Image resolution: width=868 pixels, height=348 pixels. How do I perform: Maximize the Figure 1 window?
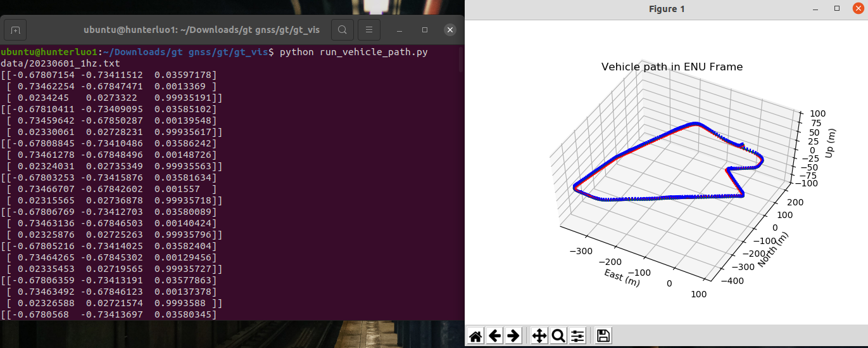point(837,8)
